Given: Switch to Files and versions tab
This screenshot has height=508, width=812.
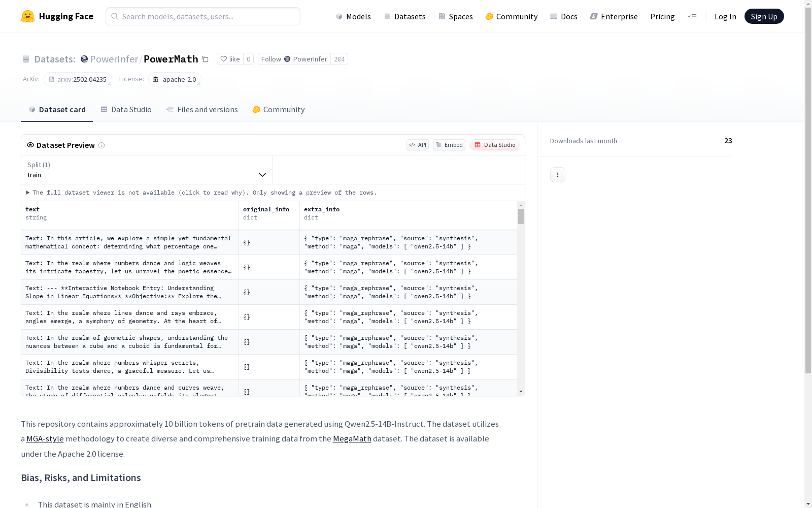Looking at the screenshot, I should [x=202, y=110].
